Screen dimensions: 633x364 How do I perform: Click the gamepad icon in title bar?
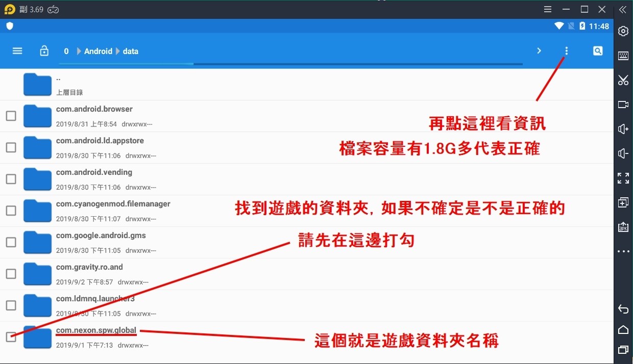[x=53, y=9]
